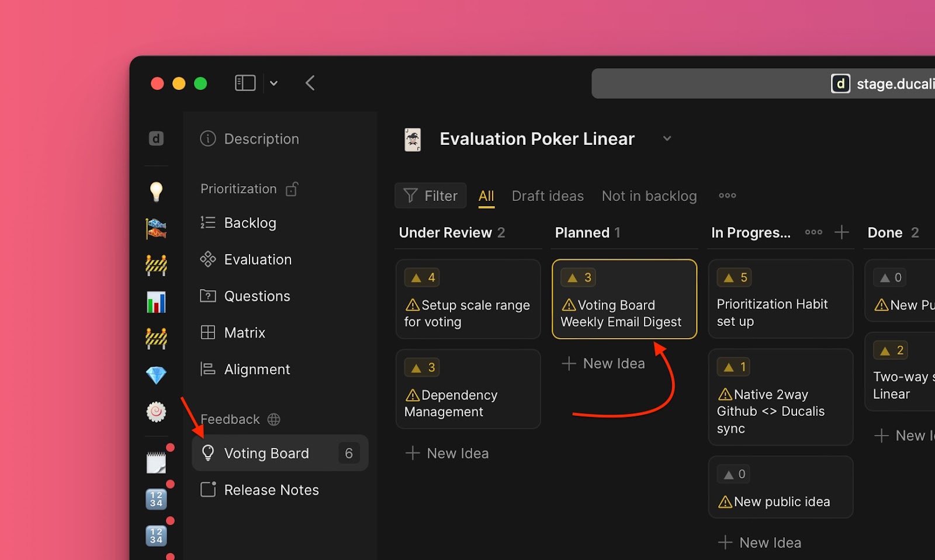
Task: Upvote the Dependency Management idea
Action: point(423,367)
